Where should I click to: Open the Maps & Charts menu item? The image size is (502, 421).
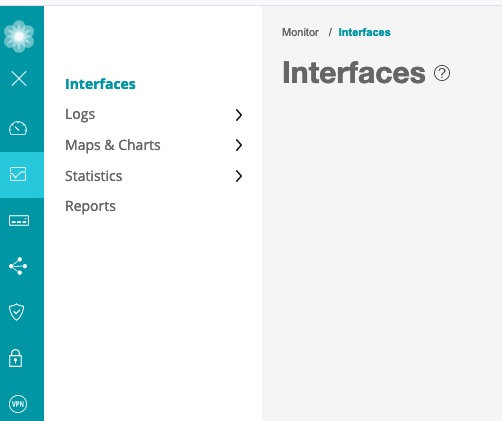point(113,145)
